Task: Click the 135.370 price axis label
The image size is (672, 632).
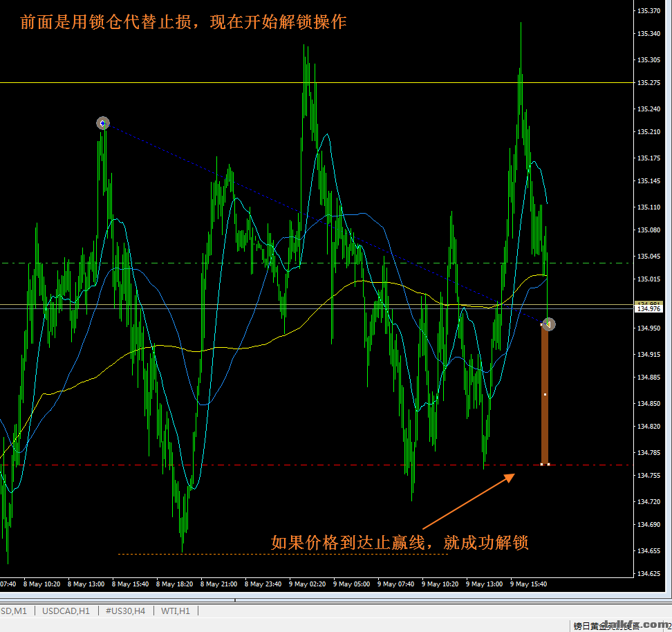Action: click(x=649, y=11)
